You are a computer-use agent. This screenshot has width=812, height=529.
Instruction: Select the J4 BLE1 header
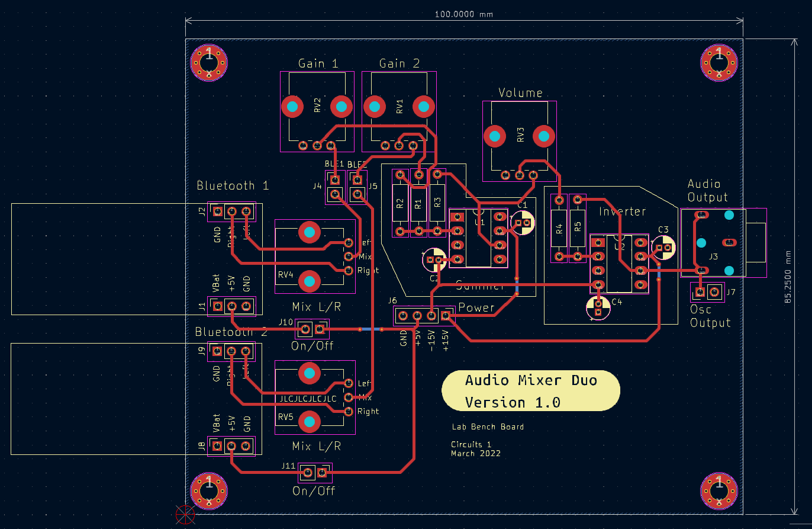tap(335, 187)
